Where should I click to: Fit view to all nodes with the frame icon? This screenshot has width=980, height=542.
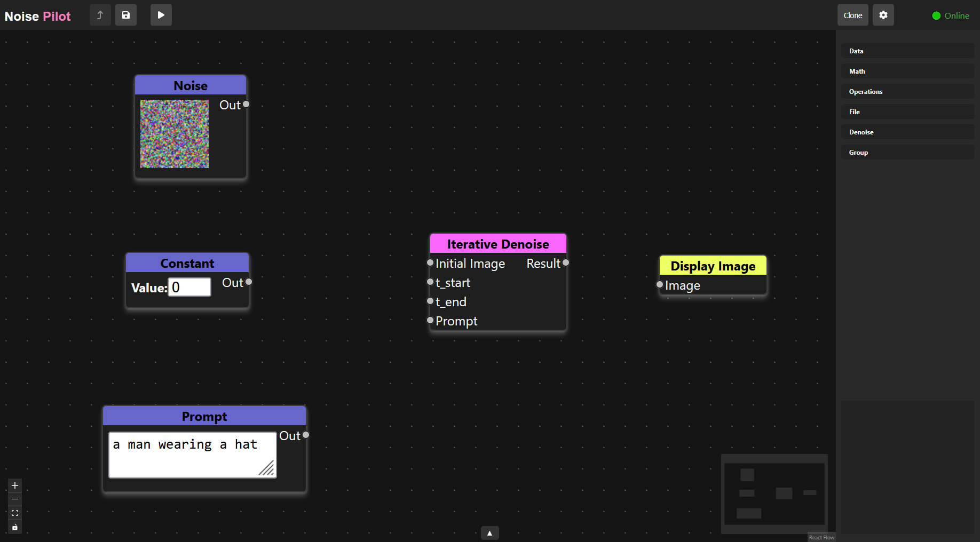14,513
